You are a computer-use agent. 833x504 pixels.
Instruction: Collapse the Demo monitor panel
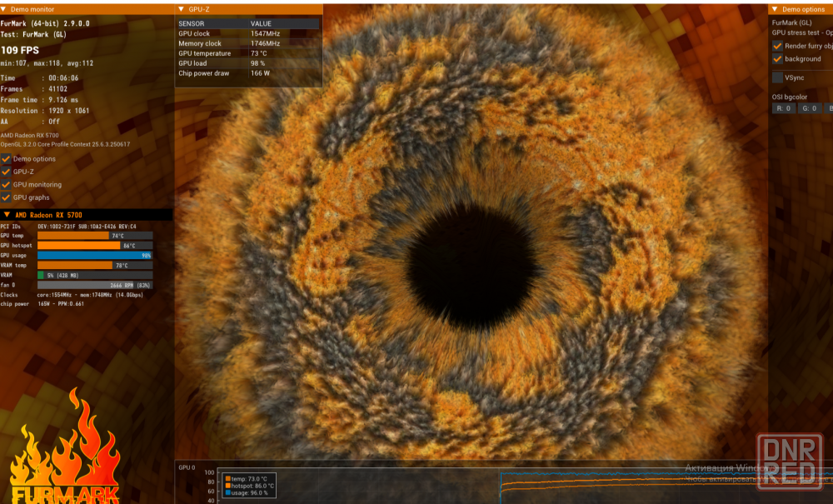[3, 9]
